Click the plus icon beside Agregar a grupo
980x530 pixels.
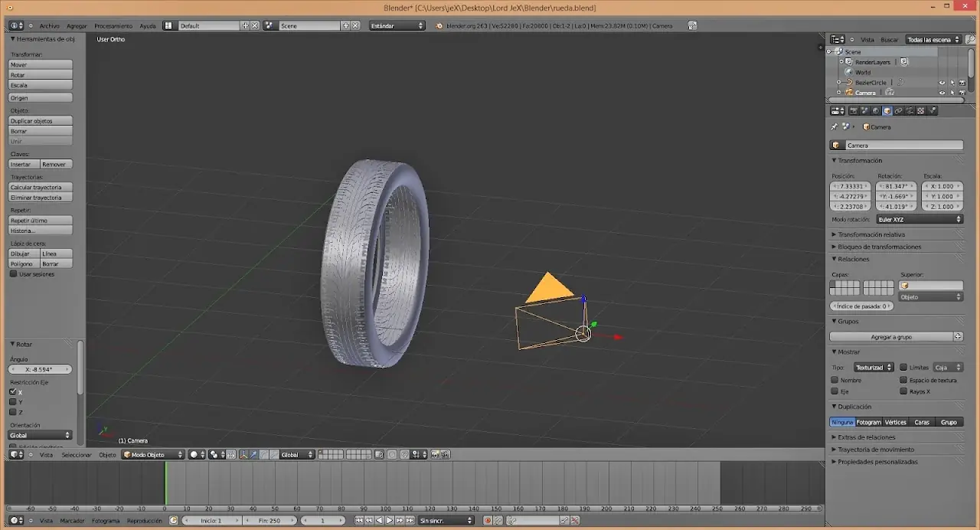(958, 336)
